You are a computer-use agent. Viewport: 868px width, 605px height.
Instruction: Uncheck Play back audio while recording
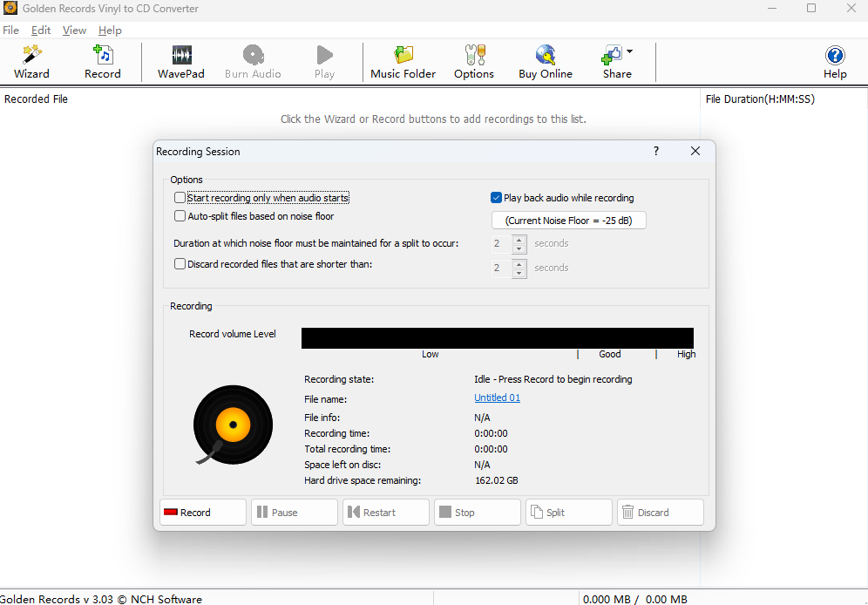(497, 198)
